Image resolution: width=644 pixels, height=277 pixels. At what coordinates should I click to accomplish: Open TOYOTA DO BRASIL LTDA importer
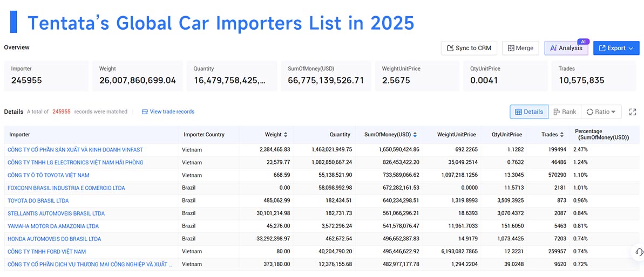point(38,200)
